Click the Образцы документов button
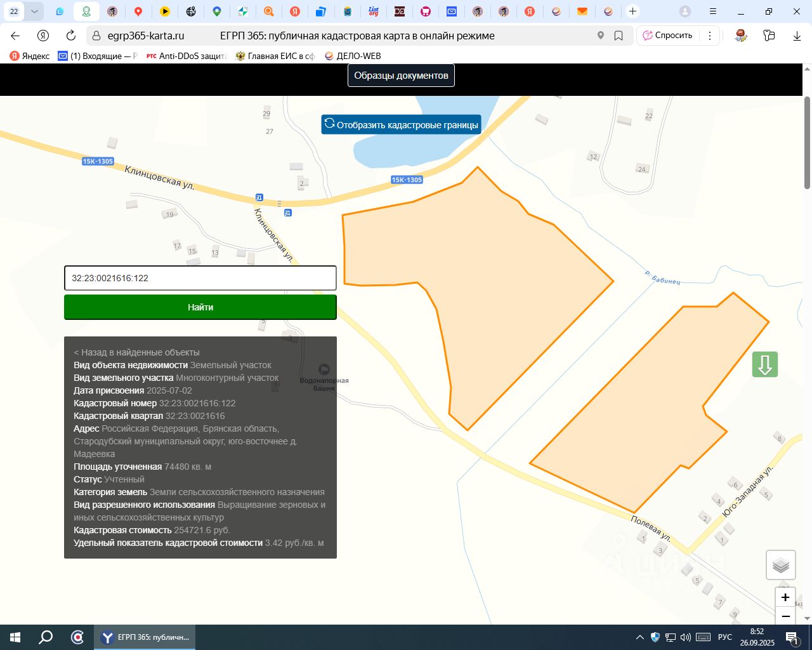Viewport: 812px width, 650px height. [401, 76]
